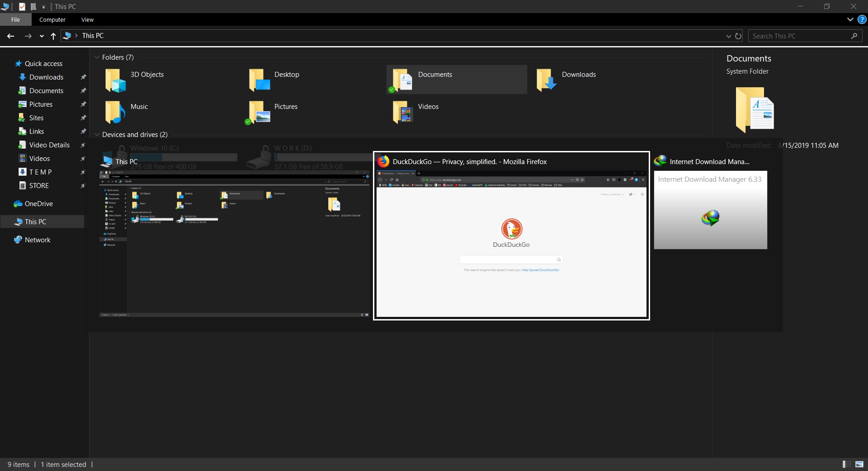Open Downloads in Quick access list

[46, 77]
